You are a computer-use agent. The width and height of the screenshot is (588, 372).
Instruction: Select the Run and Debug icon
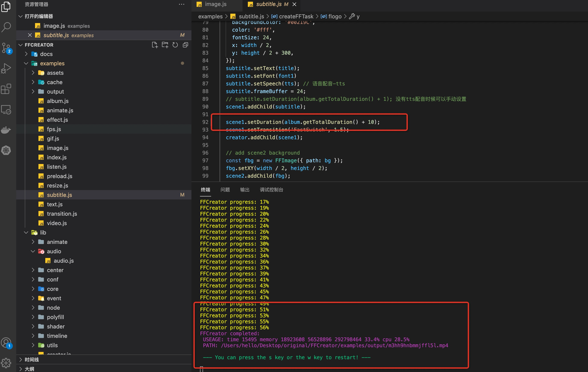6,68
